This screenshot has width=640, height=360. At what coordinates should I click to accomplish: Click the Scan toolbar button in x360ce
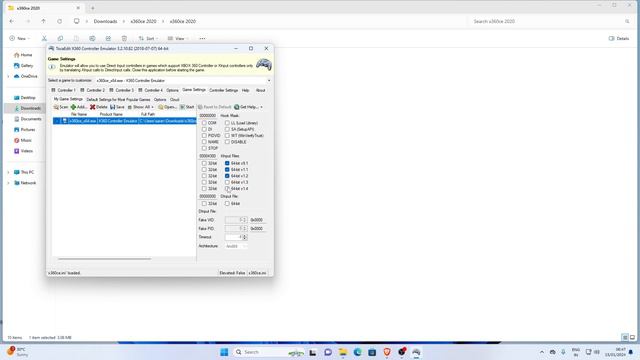(x=61, y=107)
